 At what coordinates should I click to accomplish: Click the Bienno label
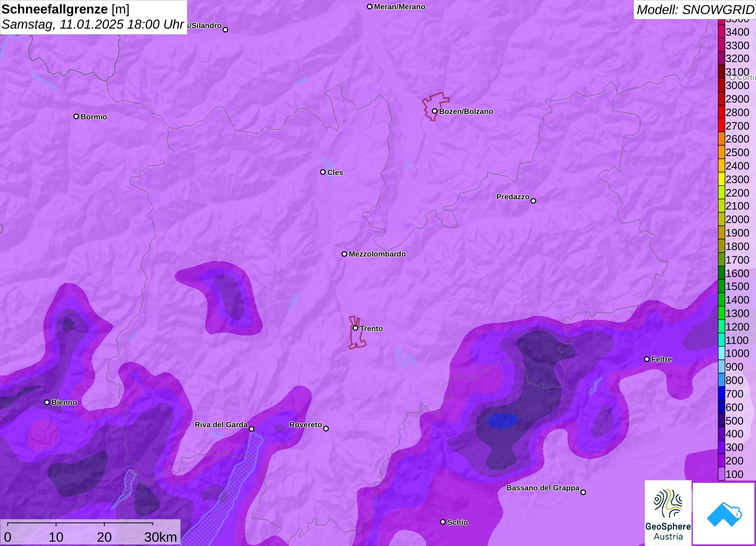point(64,402)
